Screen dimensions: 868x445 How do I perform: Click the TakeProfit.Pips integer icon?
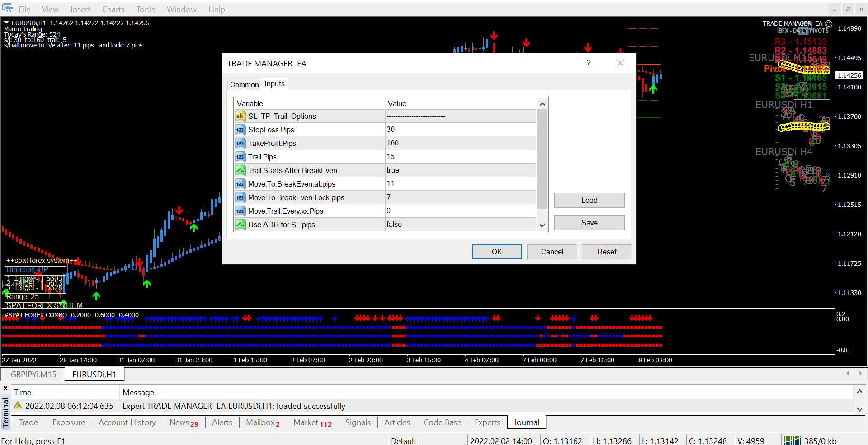point(240,143)
